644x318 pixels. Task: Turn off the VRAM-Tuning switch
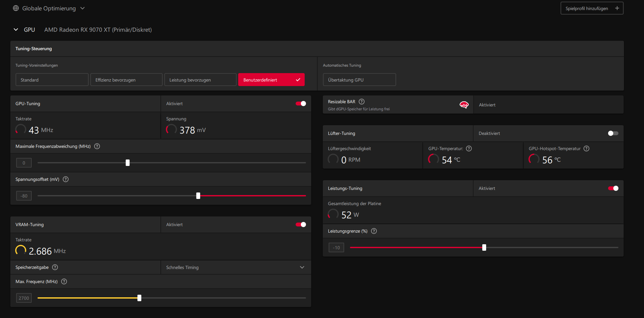[301, 225]
